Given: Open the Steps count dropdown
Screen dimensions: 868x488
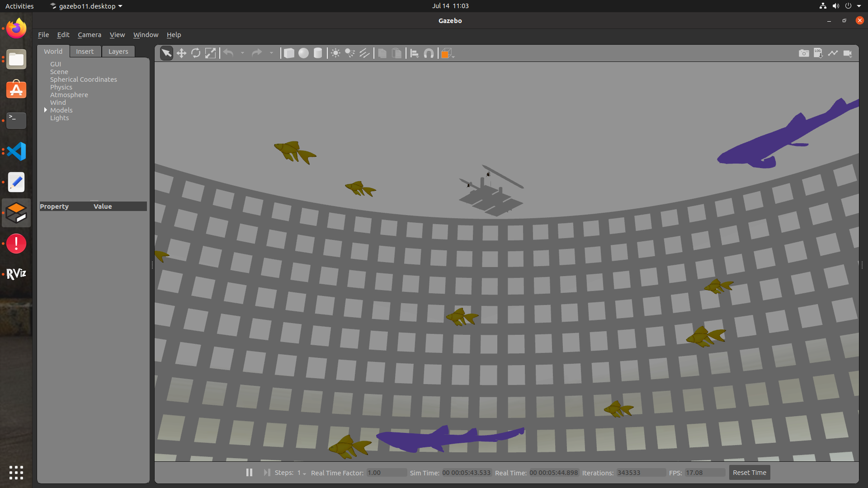Looking at the screenshot, I should click(x=304, y=474).
